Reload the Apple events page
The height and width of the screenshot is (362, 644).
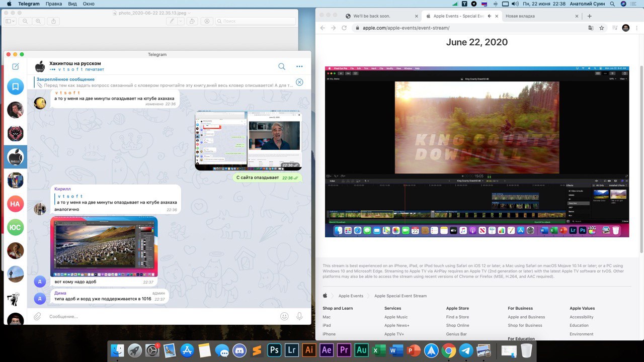tap(344, 28)
